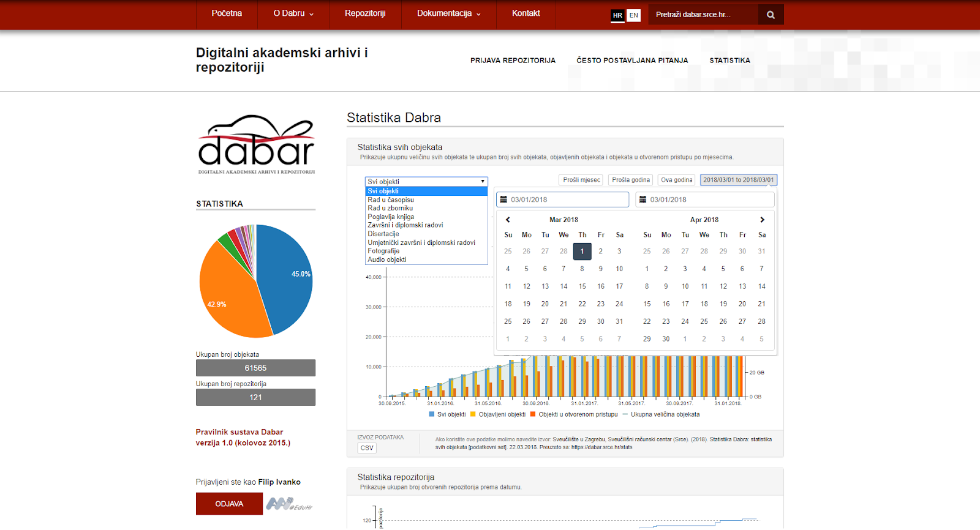The height and width of the screenshot is (530, 980).
Task: Click Mar 2018 month heading
Action: point(563,220)
